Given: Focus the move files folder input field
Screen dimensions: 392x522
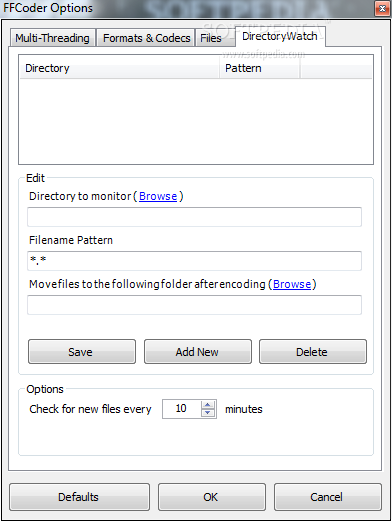Looking at the screenshot, I should pyautogui.click(x=194, y=305).
